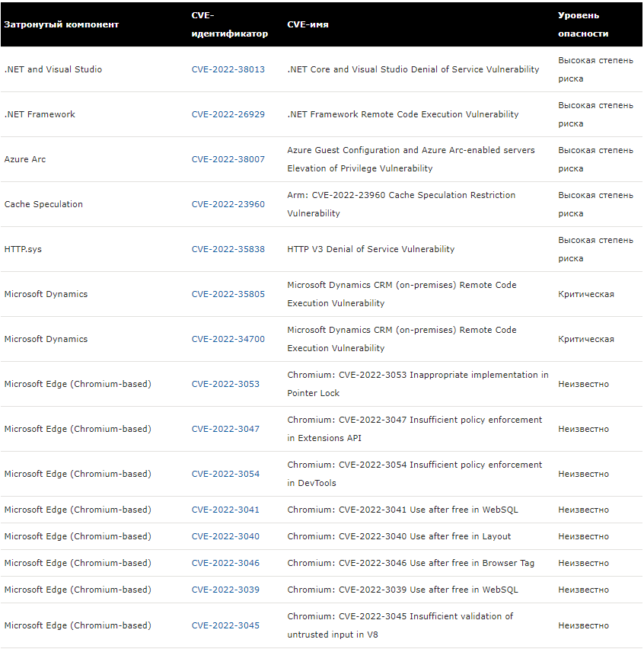Open the CVE-2022-35805 link
Viewport: 644px width, 649px height.
click(228, 294)
